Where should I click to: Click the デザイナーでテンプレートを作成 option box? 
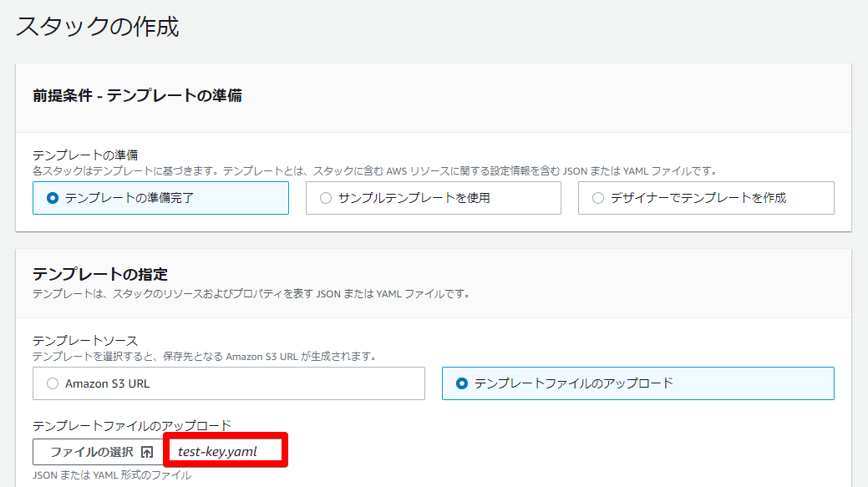pyautogui.click(x=706, y=198)
